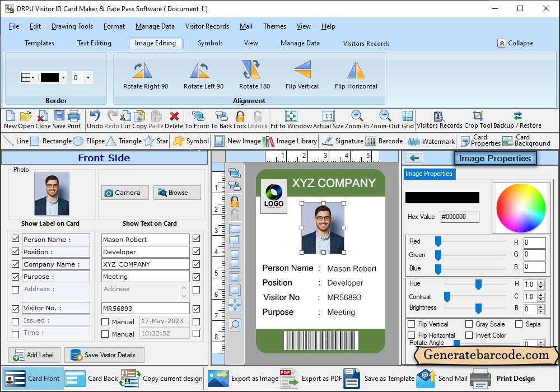Click the Print Design button
The height and width of the screenshot is (392, 560).
[502, 379]
